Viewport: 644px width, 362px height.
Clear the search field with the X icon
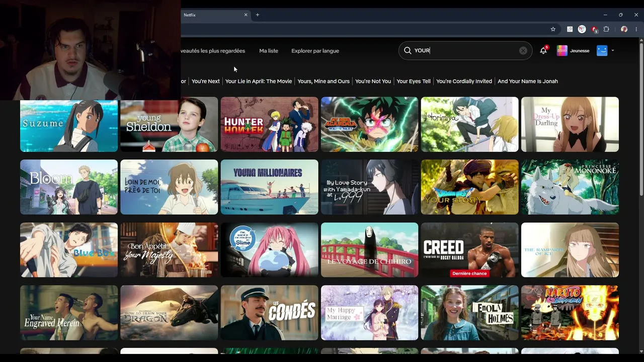[x=523, y=50]
